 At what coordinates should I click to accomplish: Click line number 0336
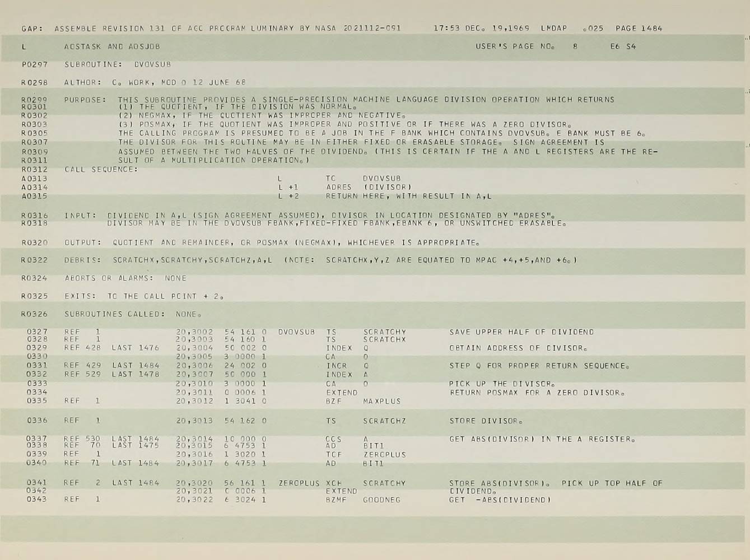click(38, 421)
